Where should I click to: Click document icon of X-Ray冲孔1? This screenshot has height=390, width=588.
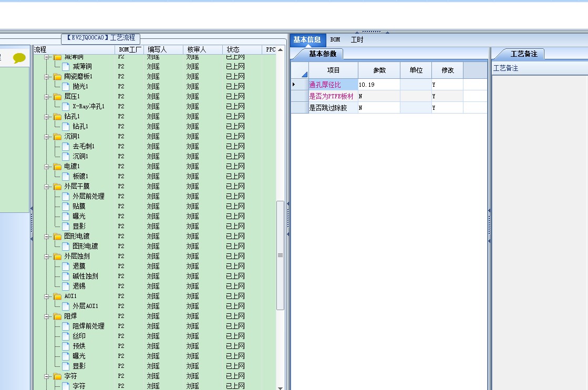pyautogui.click(x=66, y=107)
